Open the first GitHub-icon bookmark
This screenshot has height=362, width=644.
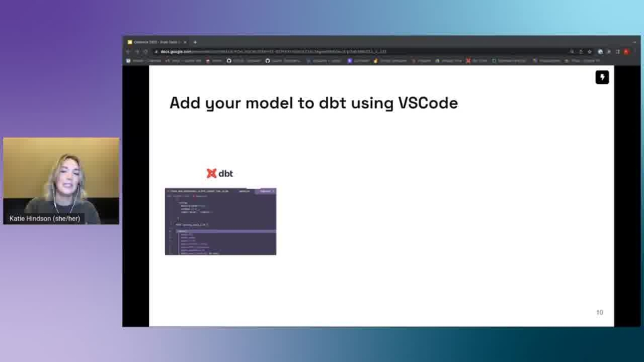click(244, 61)
